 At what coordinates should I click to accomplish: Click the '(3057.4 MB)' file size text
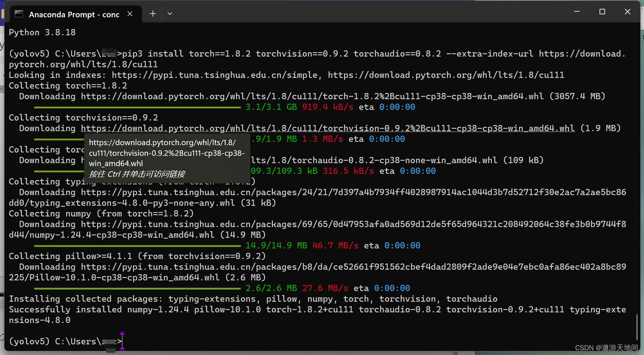[577, 96]
